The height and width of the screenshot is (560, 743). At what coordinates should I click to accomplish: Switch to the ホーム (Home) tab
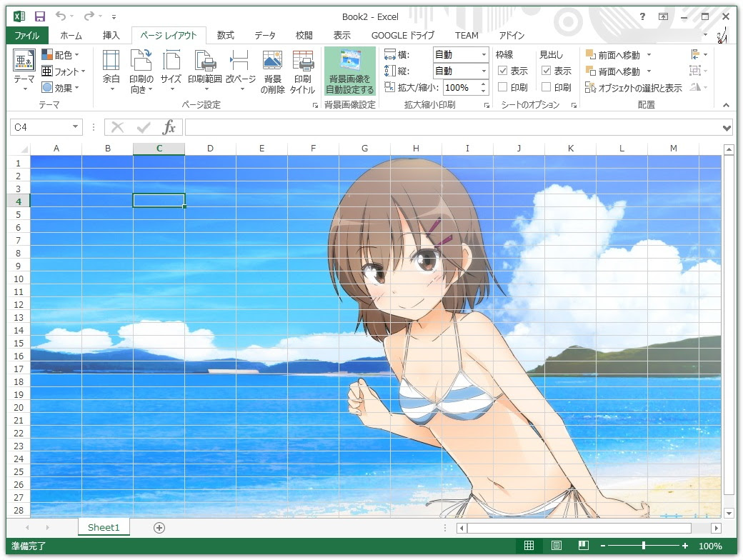pos(71,36)
